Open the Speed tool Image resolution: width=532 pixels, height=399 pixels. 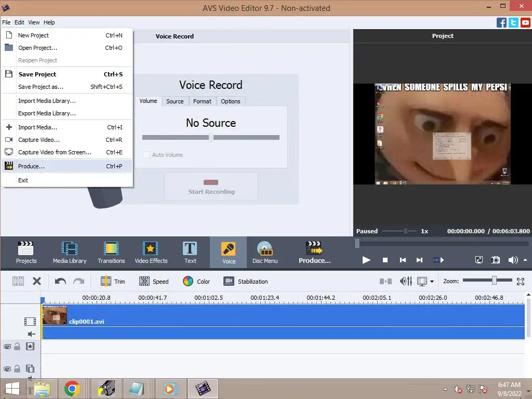point(154,281)
